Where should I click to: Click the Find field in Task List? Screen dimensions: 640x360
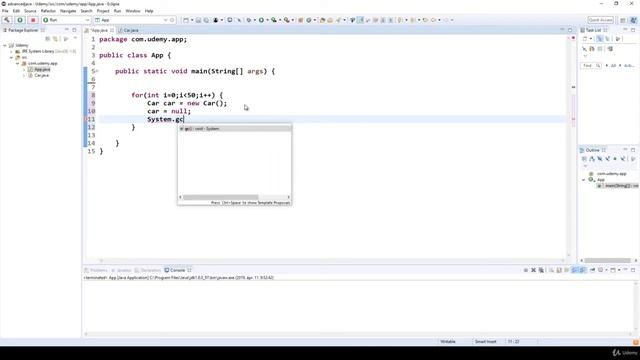[x=591, y=66]
